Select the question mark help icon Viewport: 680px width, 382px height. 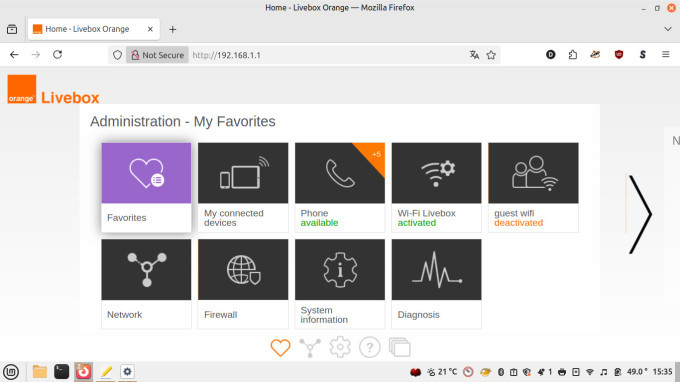click(x=369, y=347)
